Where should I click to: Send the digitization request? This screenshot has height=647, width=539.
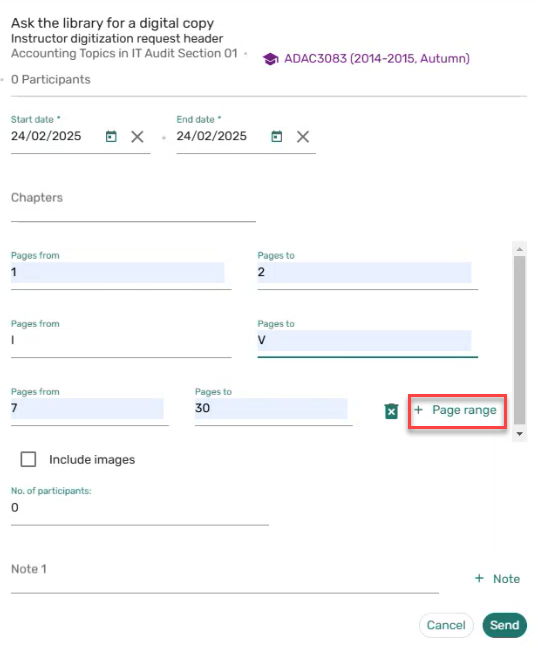(x=504, y=625)
